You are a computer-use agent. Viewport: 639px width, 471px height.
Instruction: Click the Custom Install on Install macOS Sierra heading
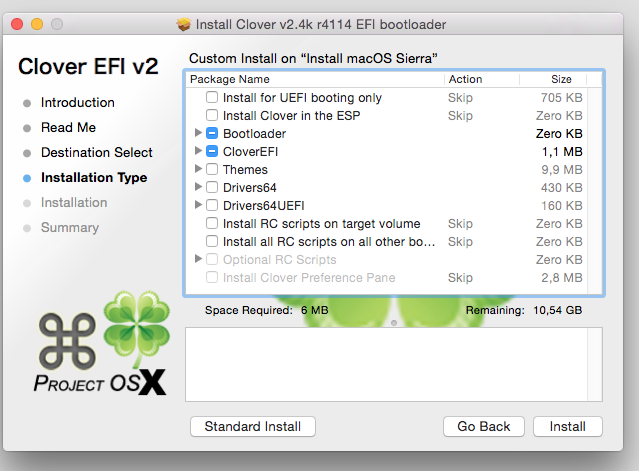(x=313, y=58)
